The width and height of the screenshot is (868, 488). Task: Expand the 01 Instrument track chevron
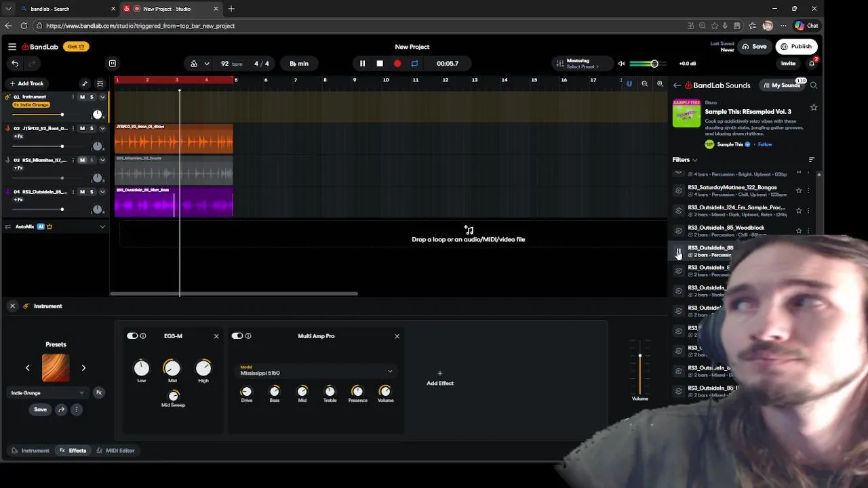102,97
